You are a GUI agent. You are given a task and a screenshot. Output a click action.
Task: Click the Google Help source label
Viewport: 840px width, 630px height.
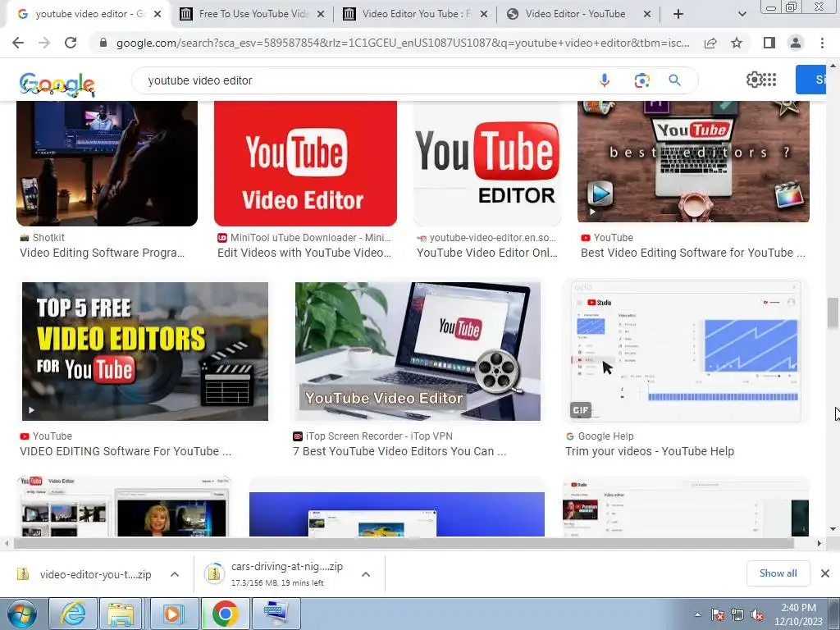click(x=605, y=436)
